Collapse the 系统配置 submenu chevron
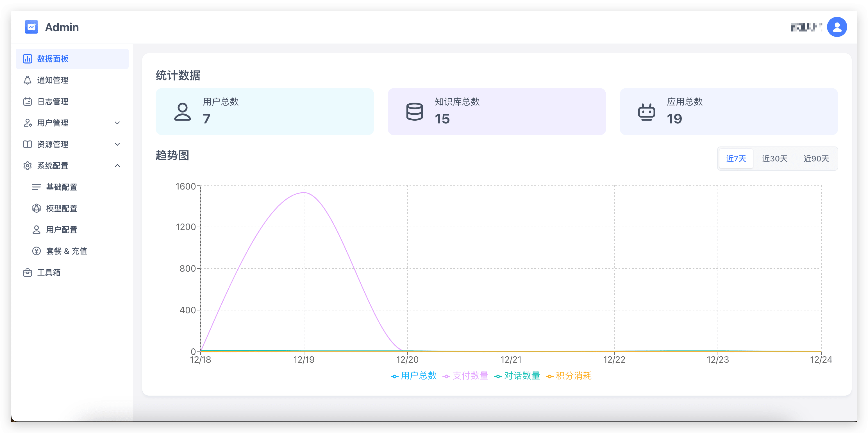The height and width of the screenshot is (433, 868). click(x=117, y=166)
